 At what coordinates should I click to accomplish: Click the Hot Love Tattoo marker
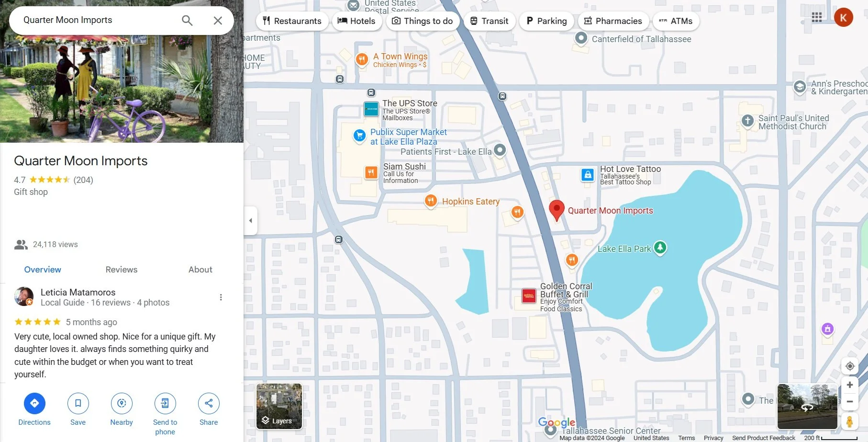(588, 175)
